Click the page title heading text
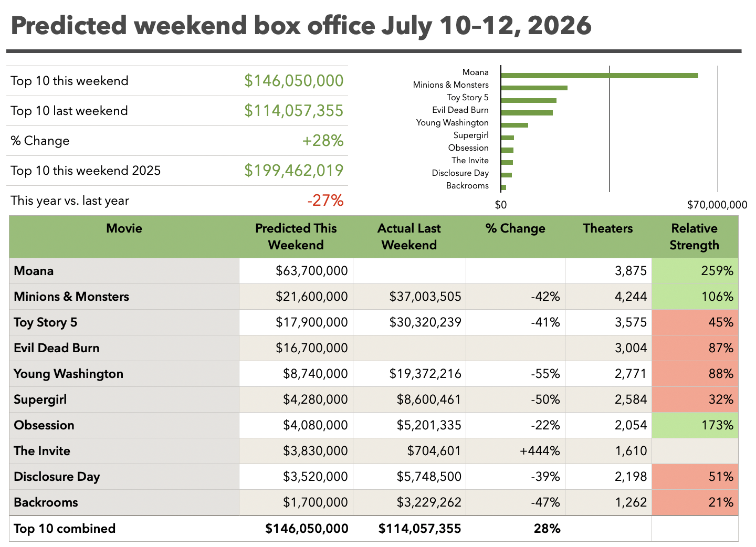Screen dimensions: 756x547 301,26
